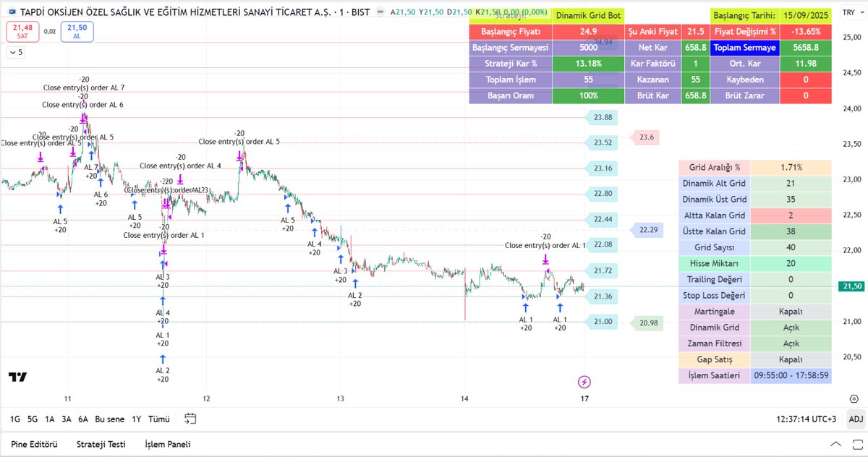The height and width of the screenshot is (457, 868).
Task: Open the İşlem Paneli tab
Action: coord(168,444)
